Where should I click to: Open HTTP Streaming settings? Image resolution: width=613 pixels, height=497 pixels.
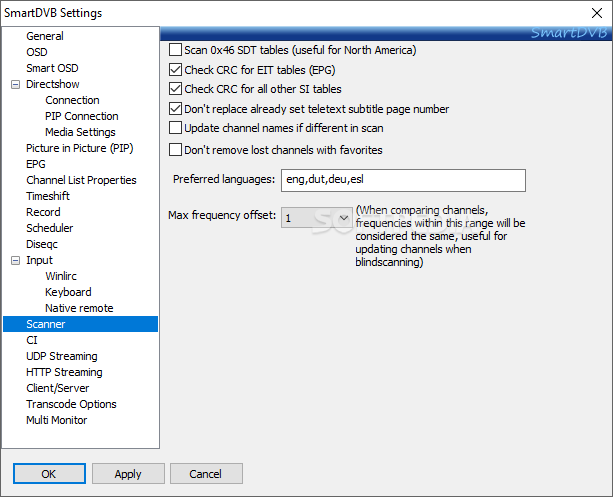coord(64,372)
